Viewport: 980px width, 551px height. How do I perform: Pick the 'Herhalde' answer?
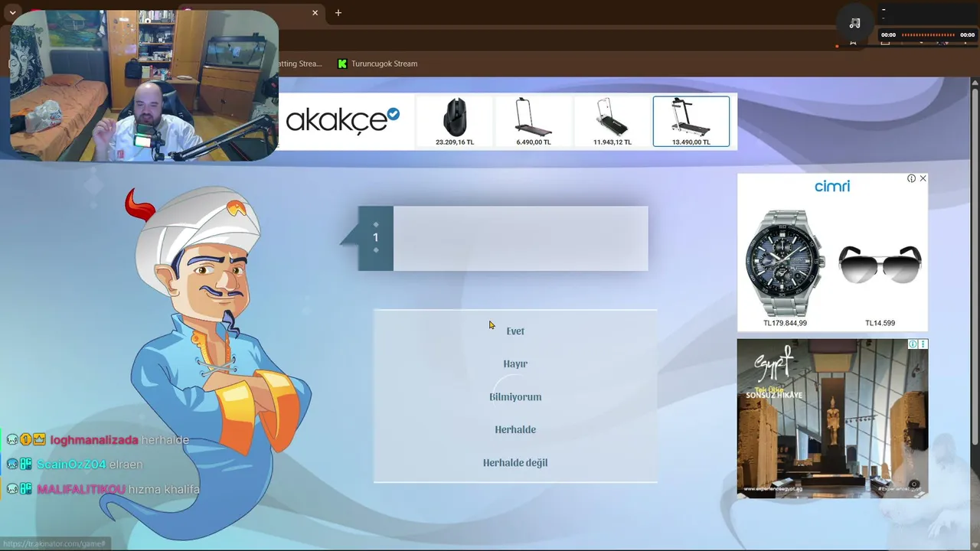point(515,430)
